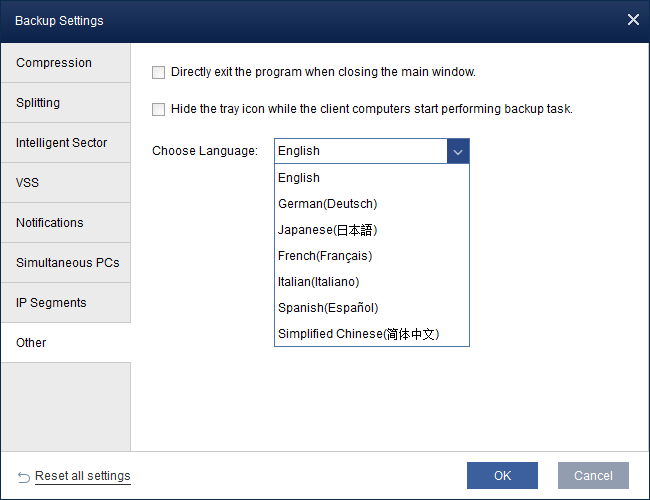Show the Notifications settings tab

coord(50,223)
